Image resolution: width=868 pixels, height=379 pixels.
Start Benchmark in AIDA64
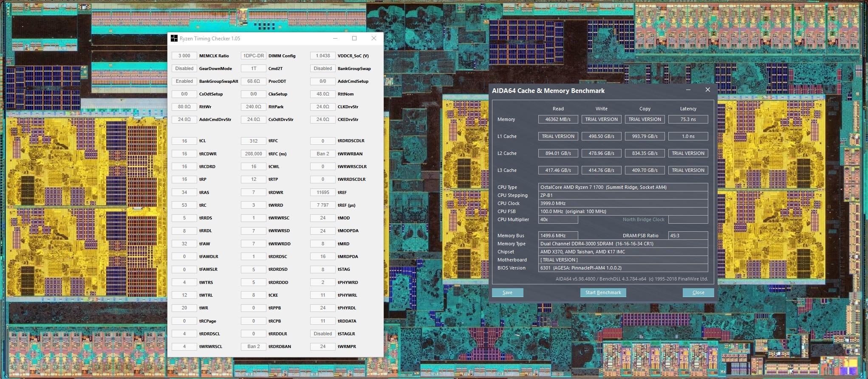pos(603,292)
